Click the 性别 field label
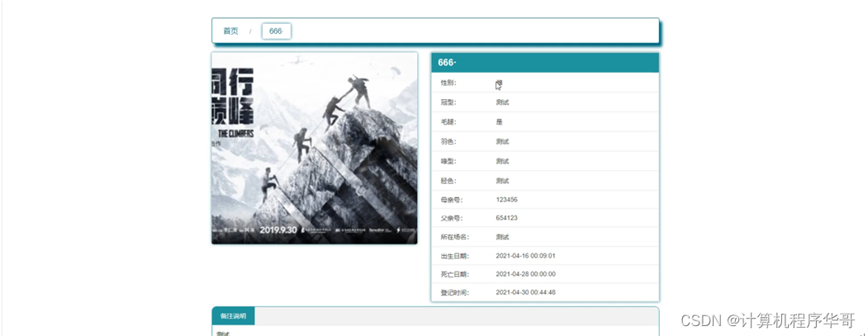 pos(448,83)
